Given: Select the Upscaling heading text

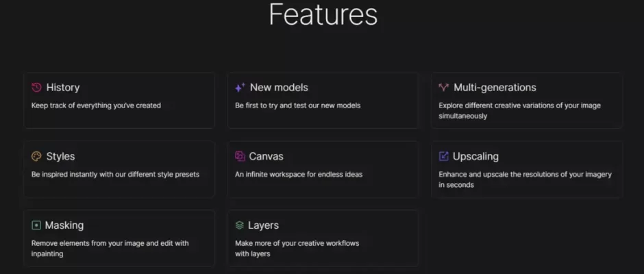Looking at the screenshot, I should [x=475, y=156].
